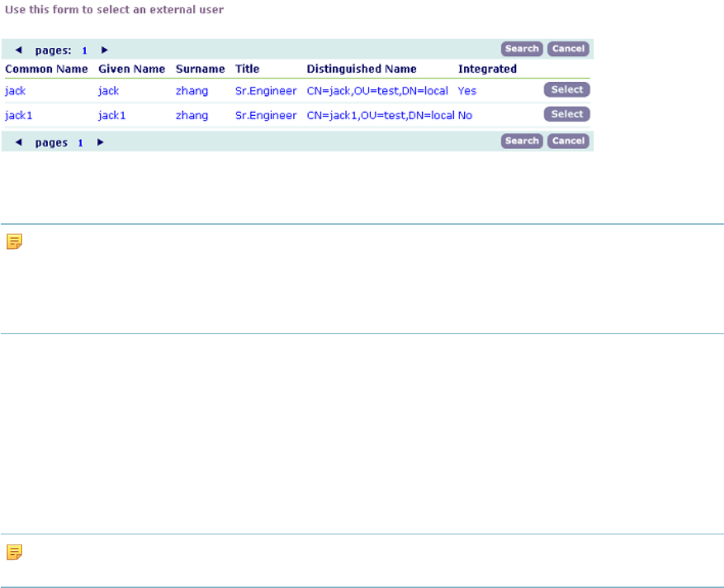Open the upper yellow note icon
This screenshot has width=724, height=588.
14,241
